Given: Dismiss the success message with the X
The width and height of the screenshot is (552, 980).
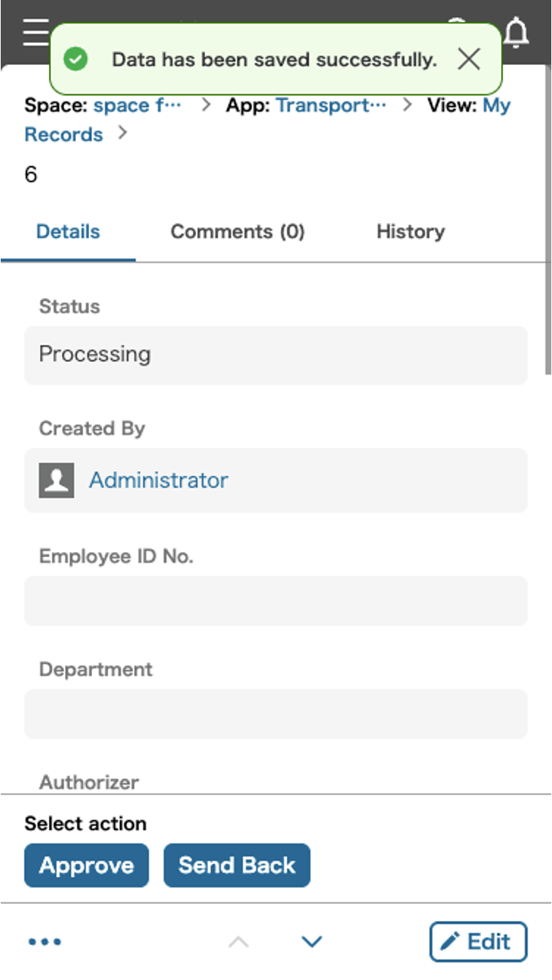Looking at the screenshot, I should tap(468, 59).
